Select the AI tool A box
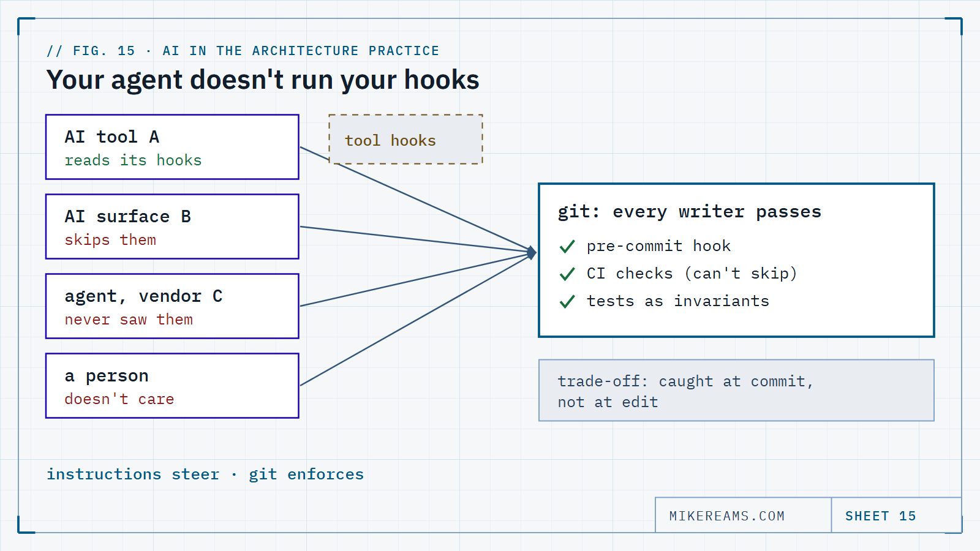 point(172,147)
